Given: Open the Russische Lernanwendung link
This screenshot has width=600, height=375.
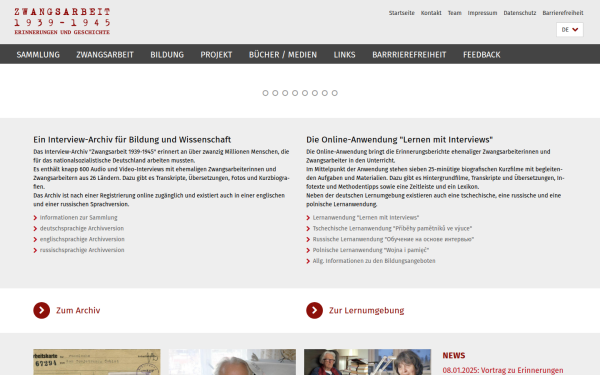Looking at the screenshot, I should [393, 239].
